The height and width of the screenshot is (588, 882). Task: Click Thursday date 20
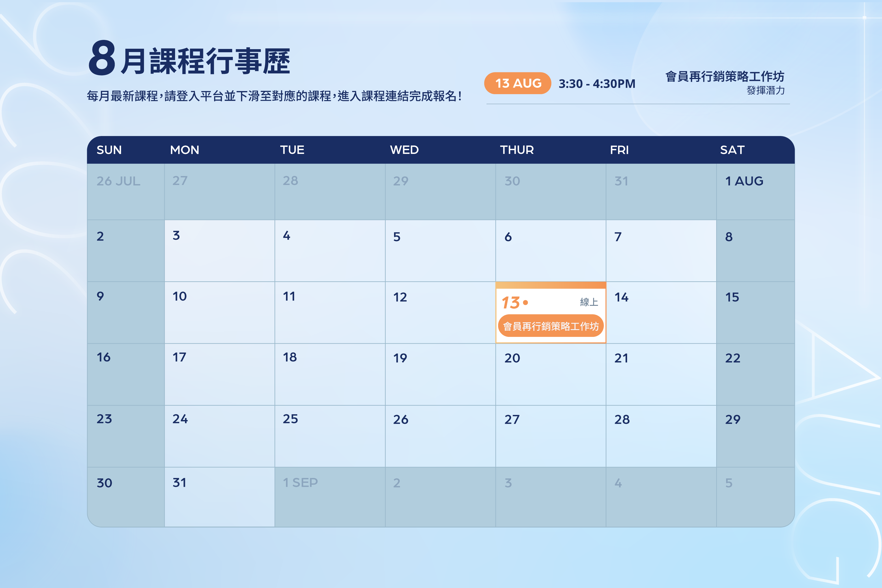pyautogui.click(x=512, y=358)
